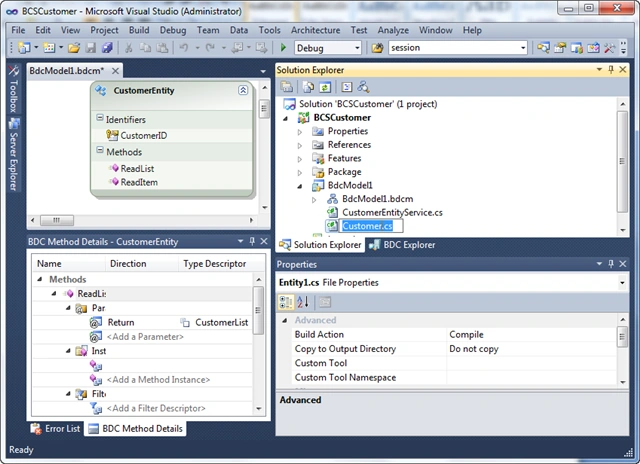
Task: Click the designer horizontal scrollbar thumb
Action: (57, 220)
